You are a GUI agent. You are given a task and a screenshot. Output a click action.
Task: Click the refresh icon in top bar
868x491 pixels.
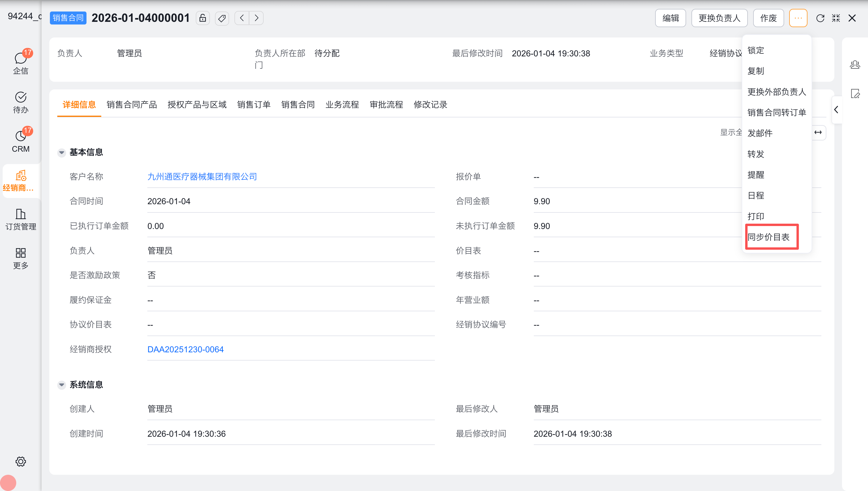point(820,18)
